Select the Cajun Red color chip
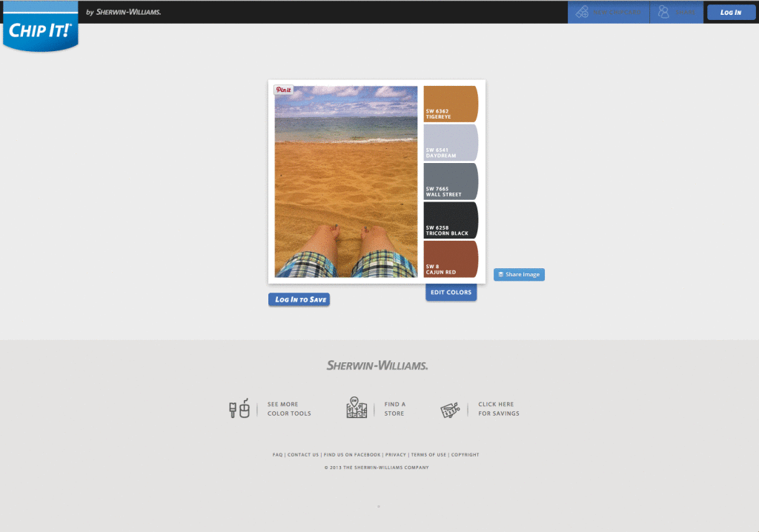 (451, 259)
